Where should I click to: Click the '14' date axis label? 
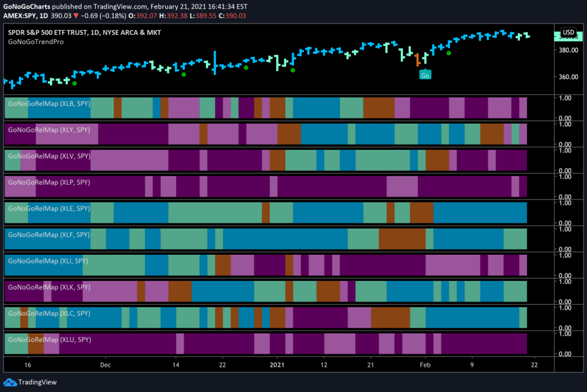tap(175, 365)
